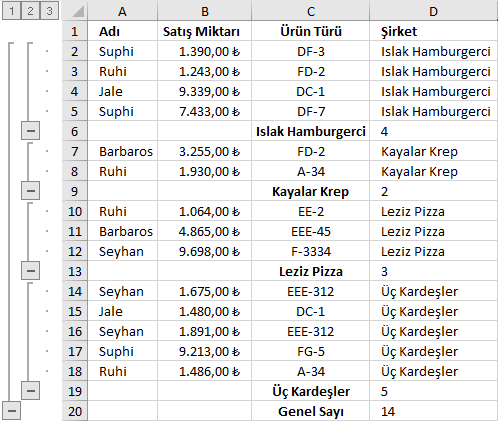The image size is (498, 421).
Task: Click the F-3334 product cell
Action: pyautogui.click(x=311, y=251)
